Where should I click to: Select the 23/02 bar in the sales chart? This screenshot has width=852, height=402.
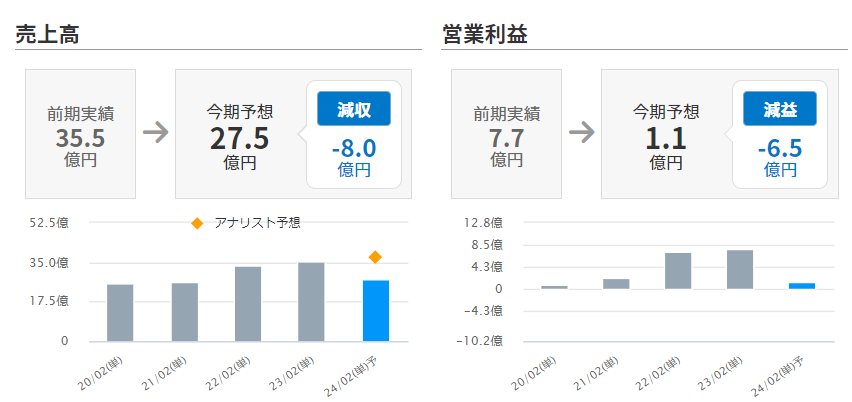coord(311,301)
